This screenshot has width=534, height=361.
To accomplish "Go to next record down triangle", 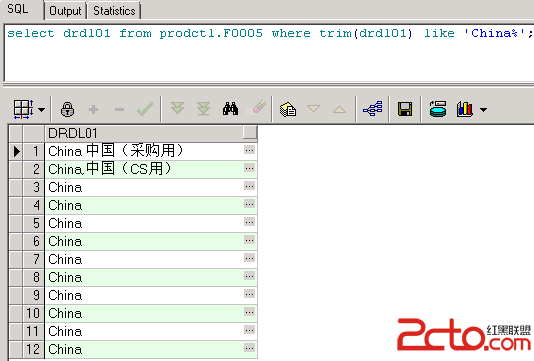I will (x=313, y=109).
